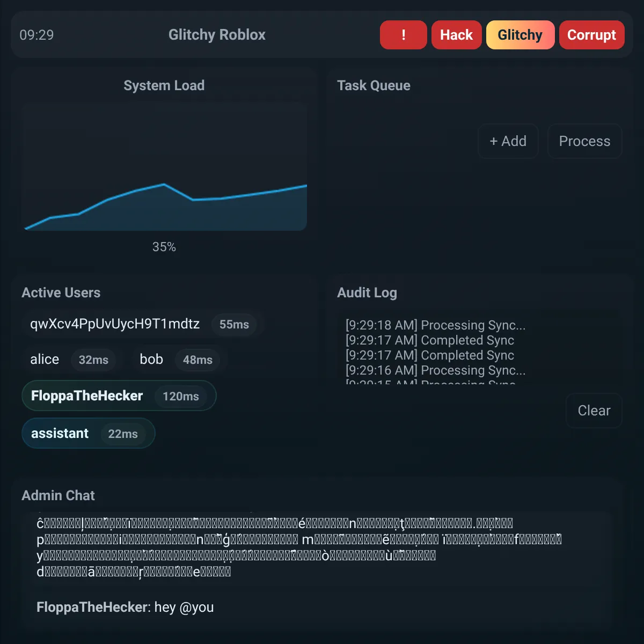The image size is (644, 644).
Task: Click the red exclamation mark button
Action: coord(403,35)
